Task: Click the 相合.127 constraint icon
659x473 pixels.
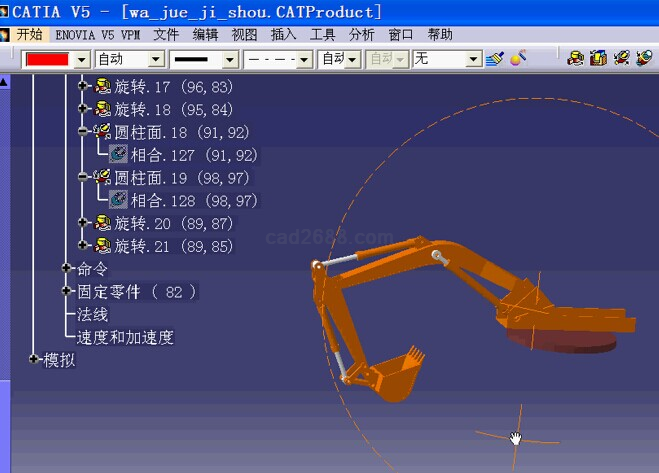Action: pos(118,155)
